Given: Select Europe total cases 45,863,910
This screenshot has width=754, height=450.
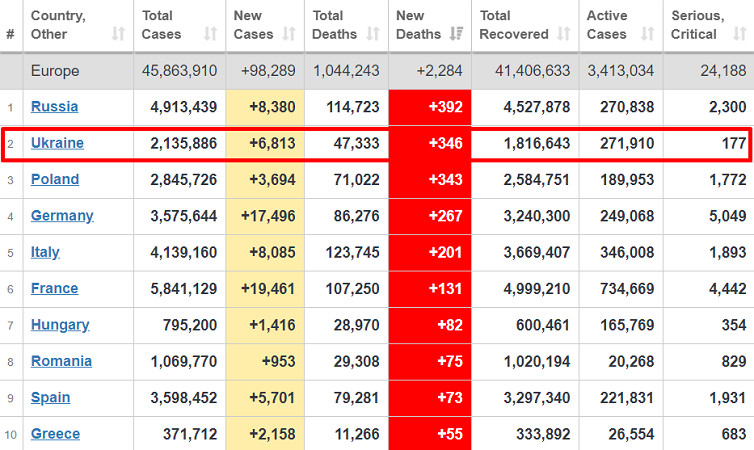Looking at the screenshot, I should point(179,71).
